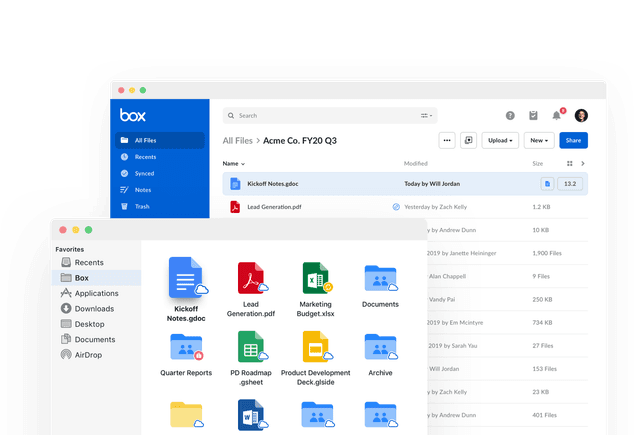
Task: Click the Box logo in the sidebar
Action: 133,115
